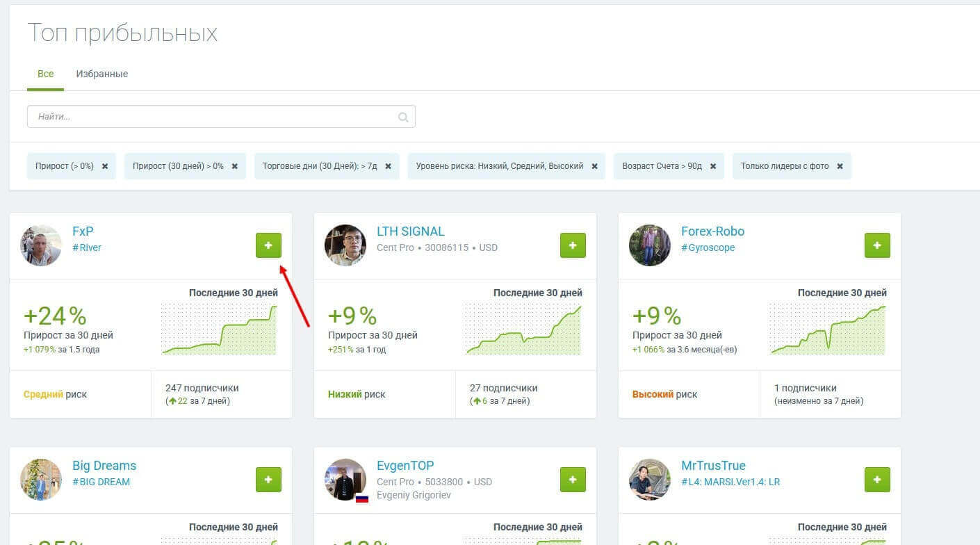Image resolution: width=980 pixels, height=545 pixels.
Task: Click the plus button on LTH SIGNAL card
Action: (x=573, y=245)
